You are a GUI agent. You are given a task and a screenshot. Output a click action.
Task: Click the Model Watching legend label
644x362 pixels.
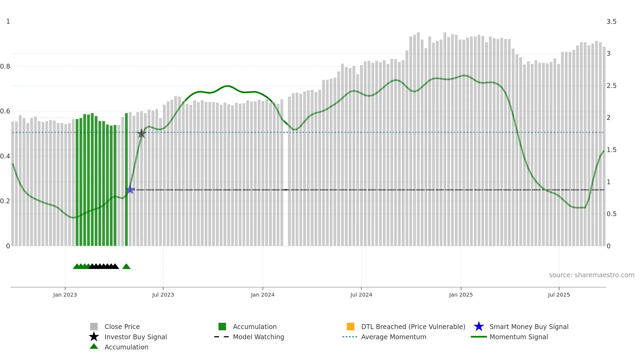pyautogui.click(x=258, y=337)
